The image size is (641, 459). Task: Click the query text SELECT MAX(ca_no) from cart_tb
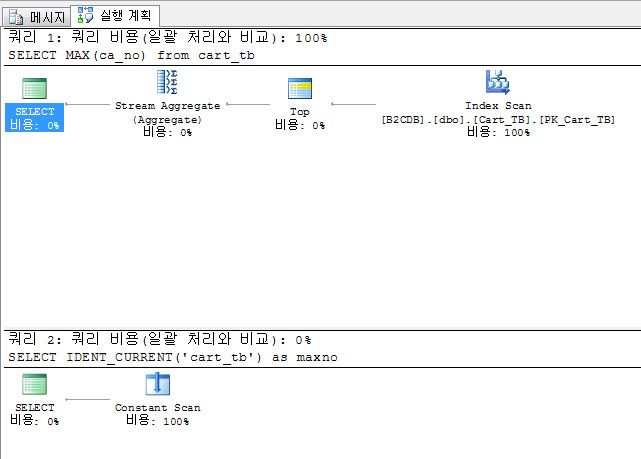(x=131, y=55)
